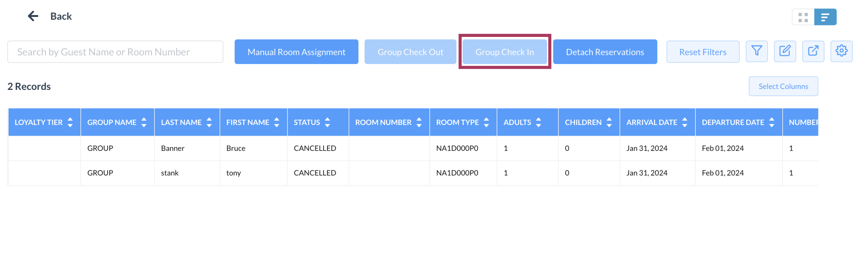Sort by Status column arrows
The height and width of the screenshot is (266, 868).
(x=327, y=122)
